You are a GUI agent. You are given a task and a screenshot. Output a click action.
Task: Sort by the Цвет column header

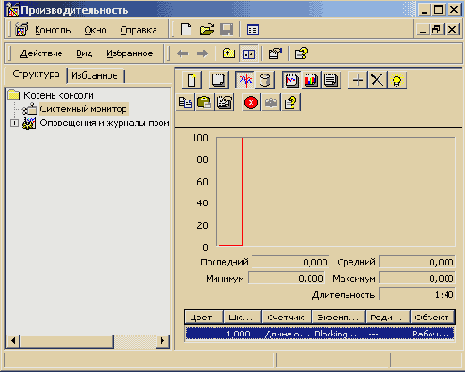click(x=204, y=317)
